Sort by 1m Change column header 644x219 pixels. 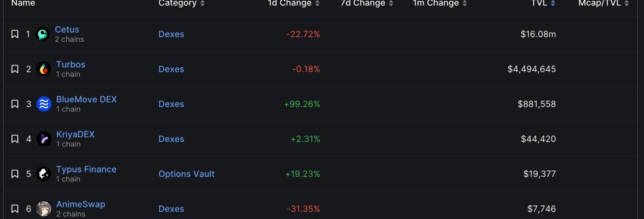tap(440, 4)
